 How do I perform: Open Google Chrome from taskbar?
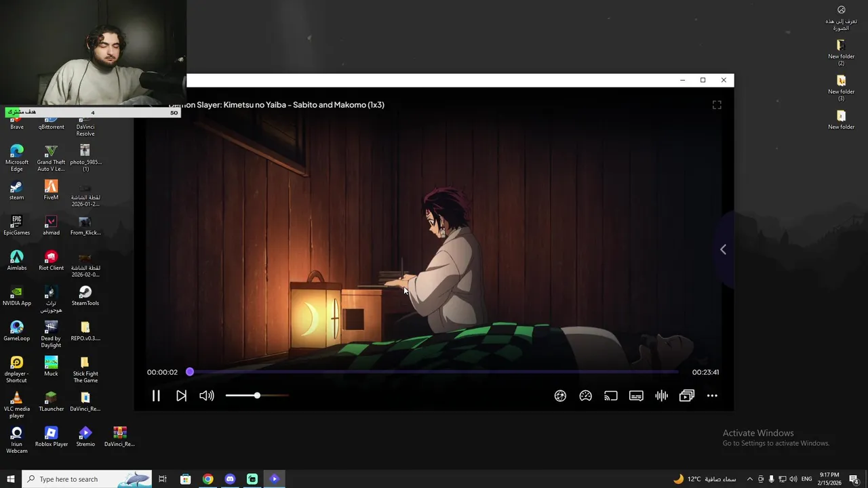coord(208,479)
